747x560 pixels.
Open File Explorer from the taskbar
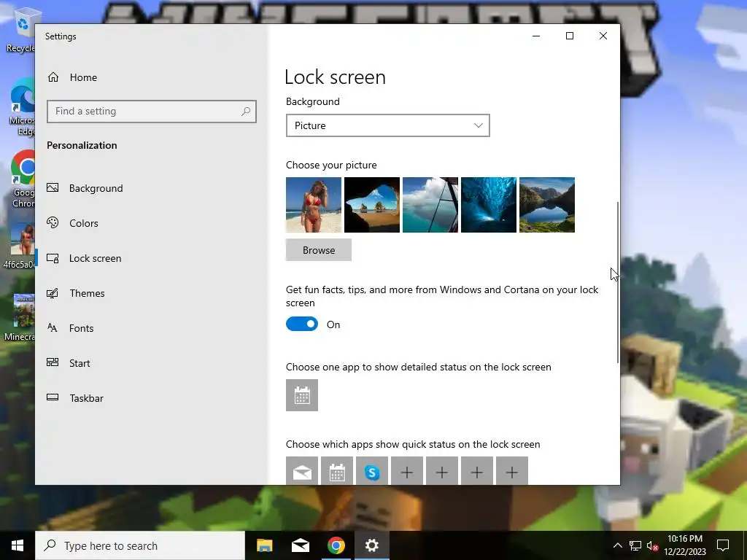coord(265,545)
